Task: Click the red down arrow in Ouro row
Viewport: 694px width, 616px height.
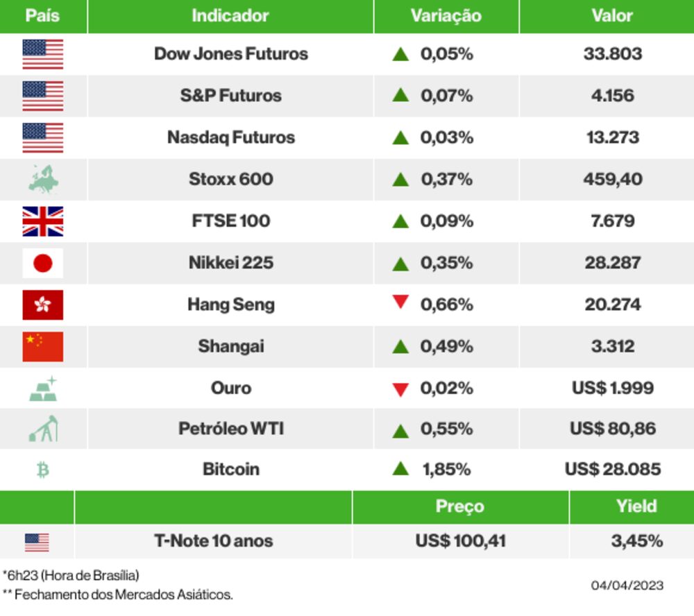Action: [400, 389]
